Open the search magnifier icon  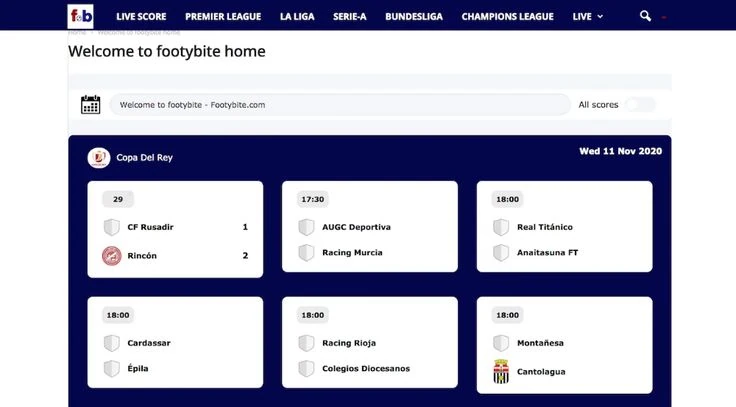[x=645, y=16]
